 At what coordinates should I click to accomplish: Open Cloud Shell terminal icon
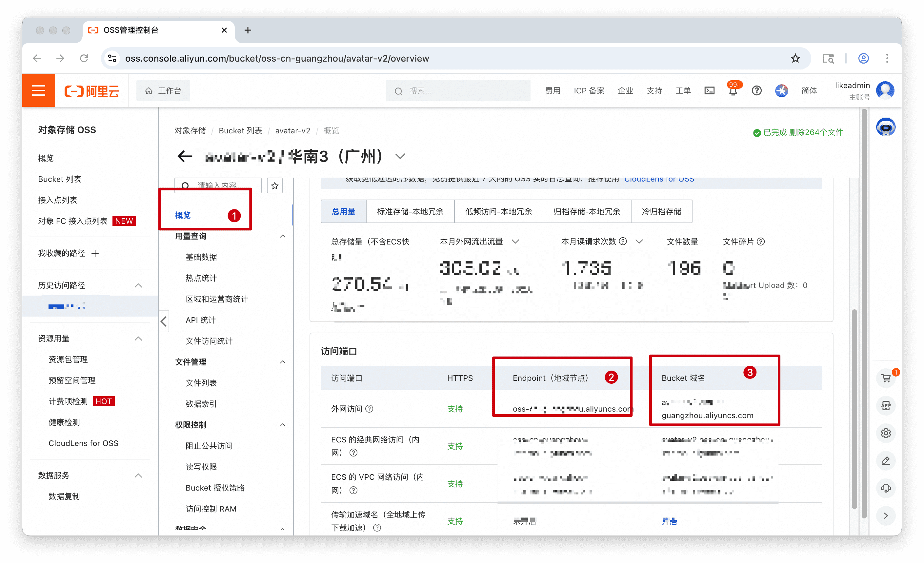(709, 90)
